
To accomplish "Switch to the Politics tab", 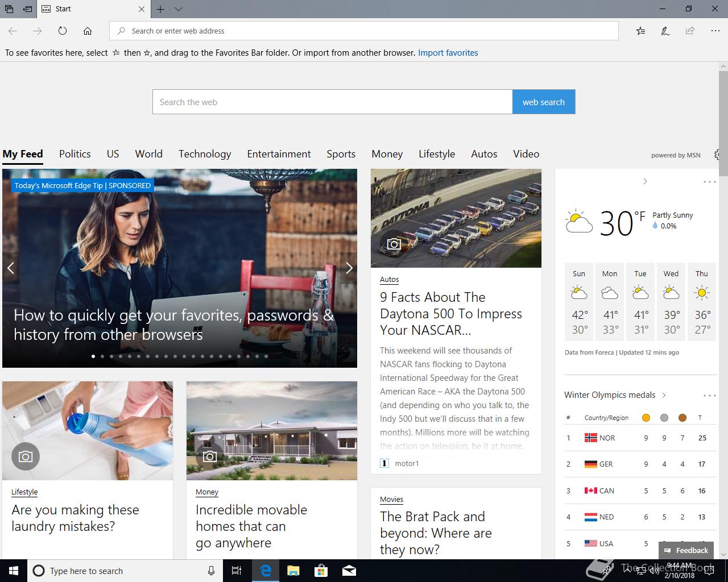I will pyautogui.click(x=75, y=154).
